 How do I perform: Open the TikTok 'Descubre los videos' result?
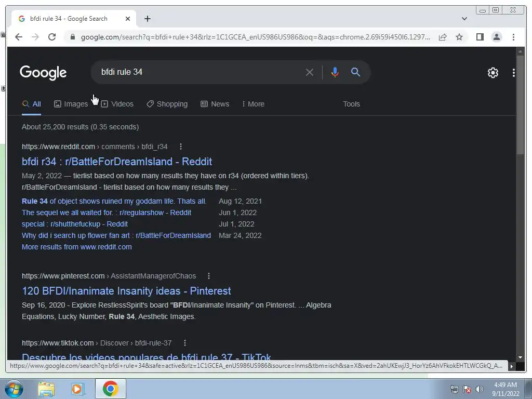coord(146,356)
